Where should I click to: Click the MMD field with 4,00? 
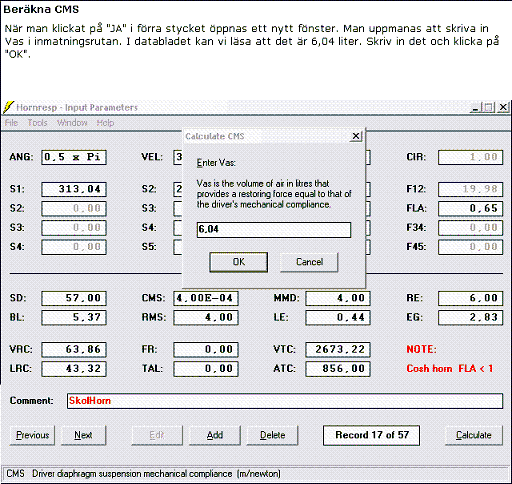[x=338, y=298]
